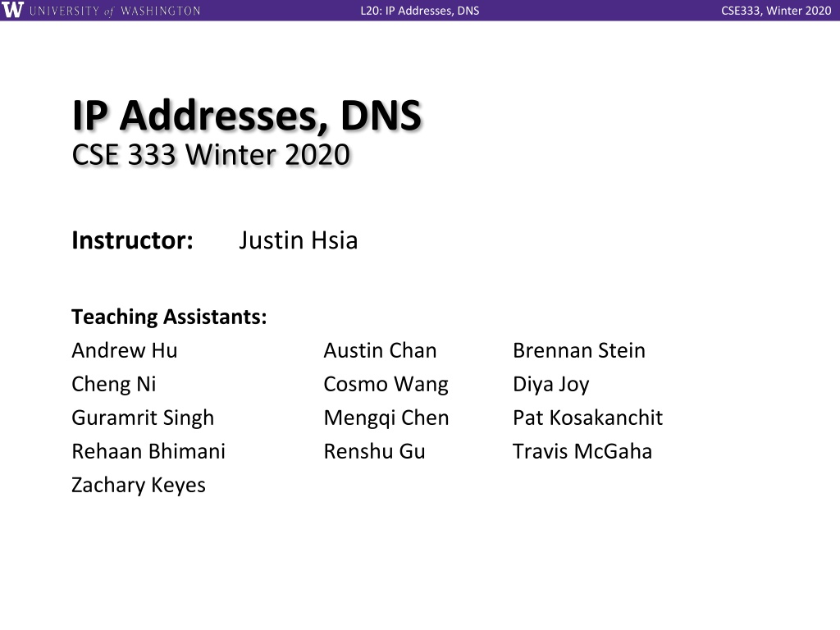Click the Instructor: label
840x630 pixels.
click(132, 240)
